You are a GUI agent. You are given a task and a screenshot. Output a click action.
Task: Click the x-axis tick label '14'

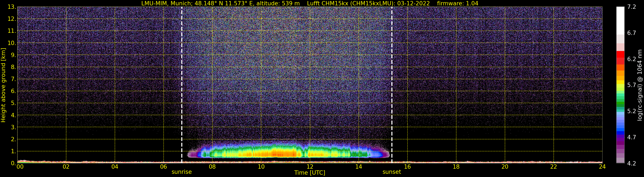(x=358, y=167)
